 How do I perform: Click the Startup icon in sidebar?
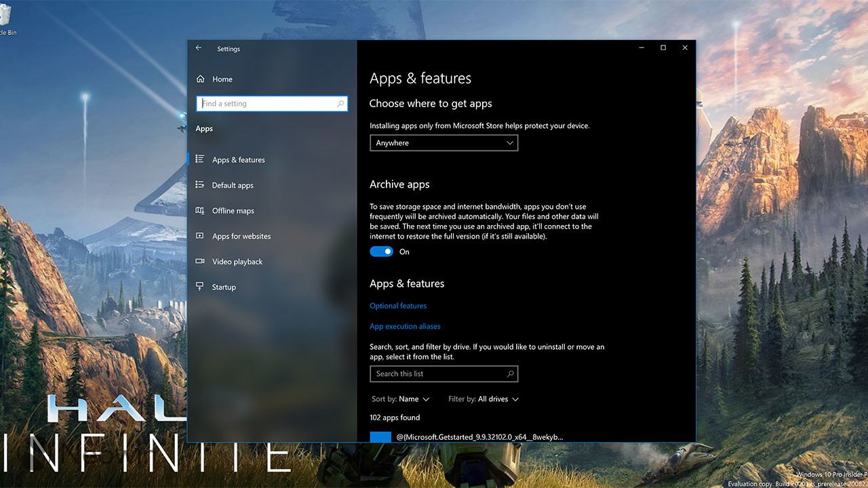200,287
